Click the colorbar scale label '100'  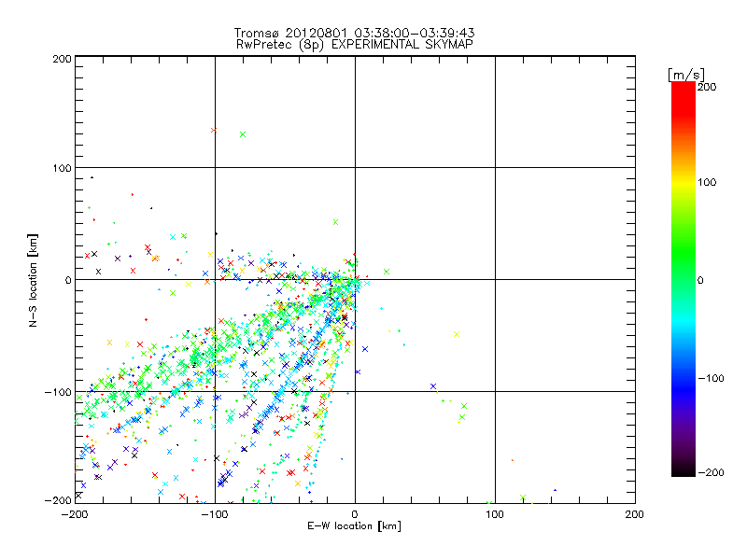coord(707,182)
